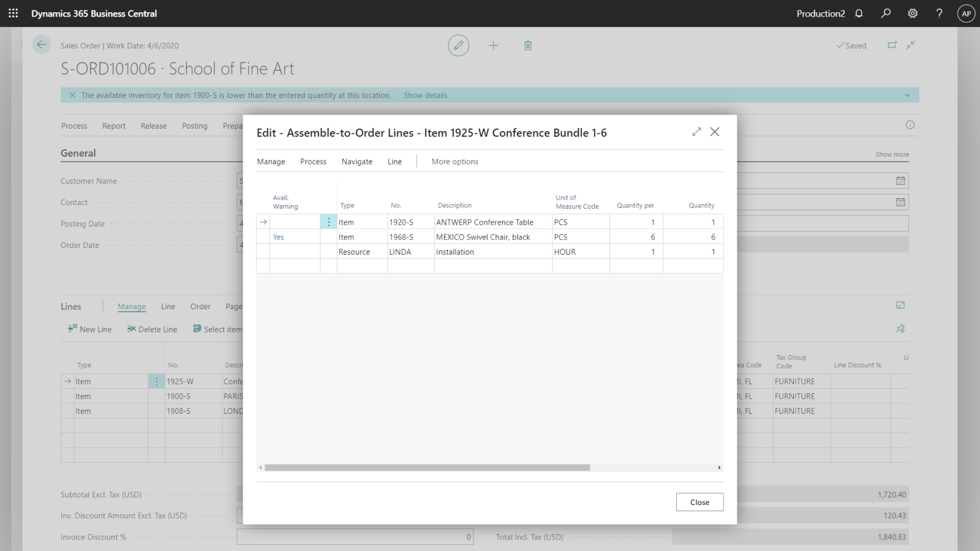Open Line menu in dialog
Viewport: 980px width, 551px height.
pos(394,162)
